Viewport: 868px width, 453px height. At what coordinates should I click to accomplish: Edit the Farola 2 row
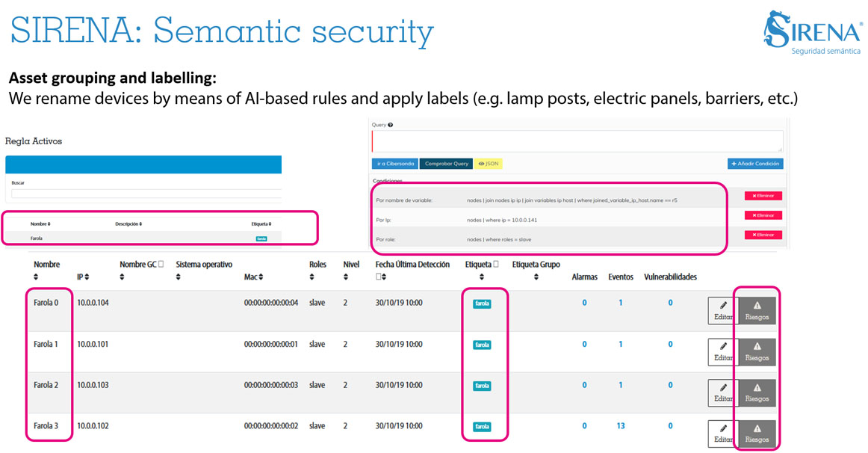click(x=722, y=392)
